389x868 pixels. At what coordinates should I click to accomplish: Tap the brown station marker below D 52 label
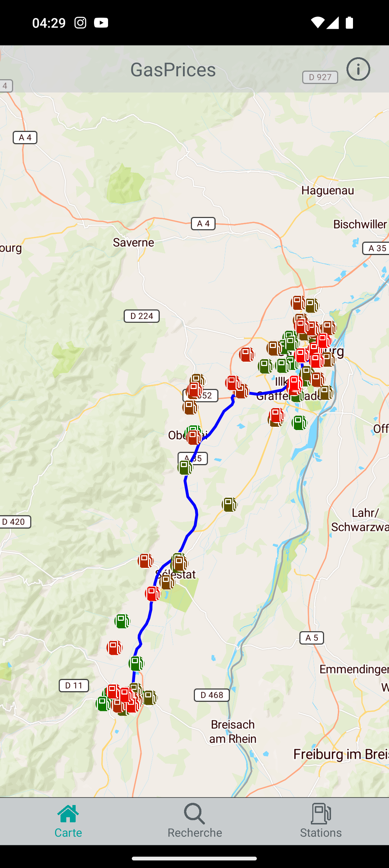point(190,407)
